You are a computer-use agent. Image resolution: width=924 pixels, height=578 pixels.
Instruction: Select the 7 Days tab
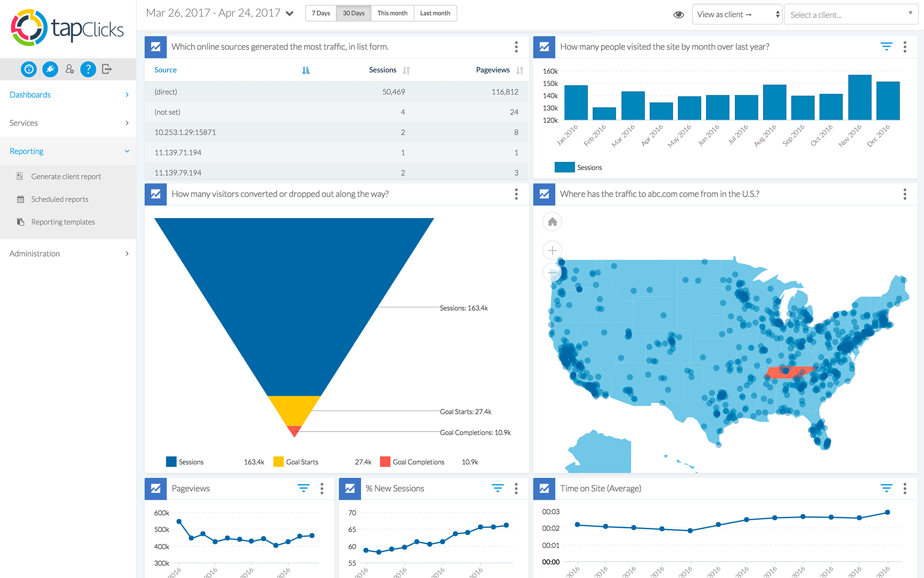321,13
